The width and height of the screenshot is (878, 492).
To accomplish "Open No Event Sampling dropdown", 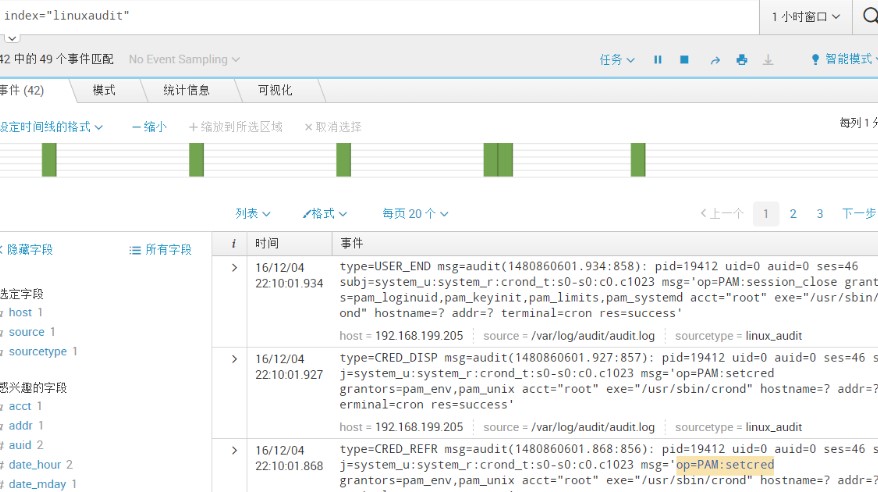I will coord(184,59).
